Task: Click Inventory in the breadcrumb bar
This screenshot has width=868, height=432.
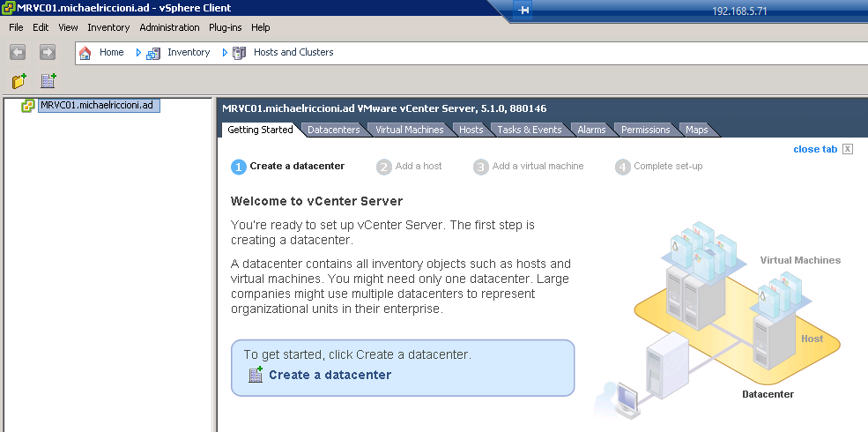Action: [x=189, y=52]
